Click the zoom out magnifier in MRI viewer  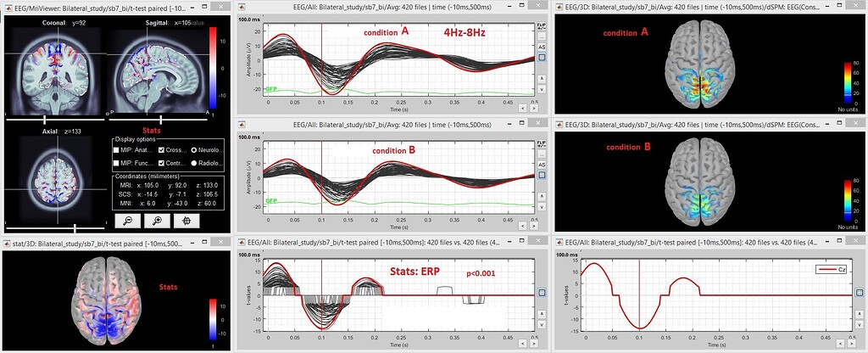click(130, 221)
